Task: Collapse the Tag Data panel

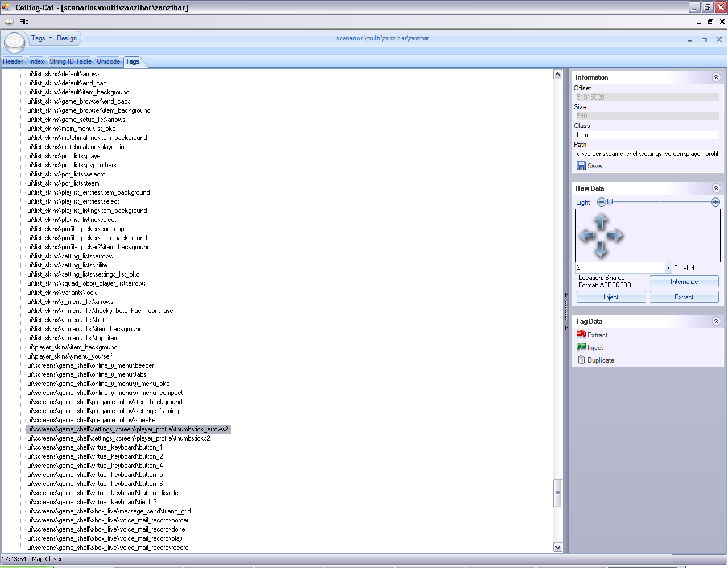Action: (x=716, y=322)
